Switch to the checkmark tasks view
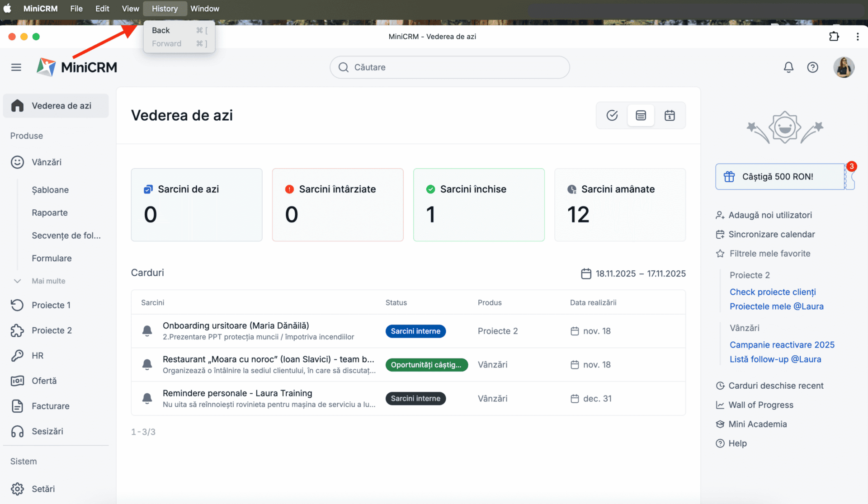Image resolution: width=868 pixels, height=504 pixels. (612, 116)
